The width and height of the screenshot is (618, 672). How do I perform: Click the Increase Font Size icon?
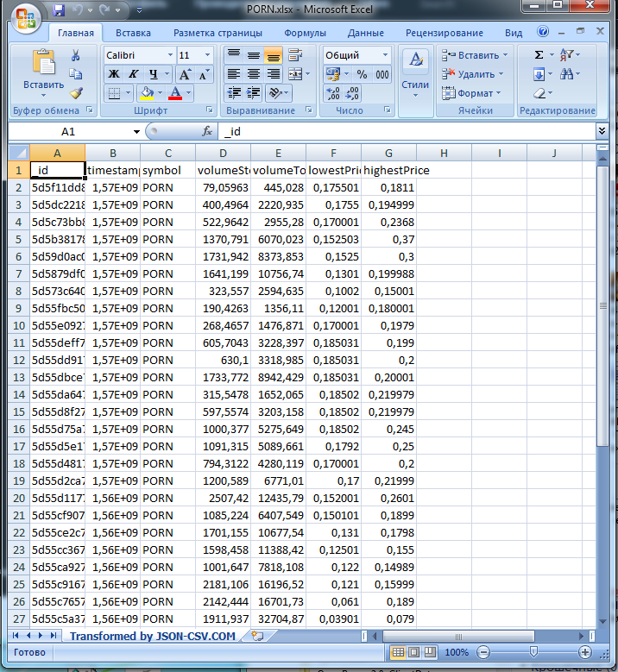point(186,74)
